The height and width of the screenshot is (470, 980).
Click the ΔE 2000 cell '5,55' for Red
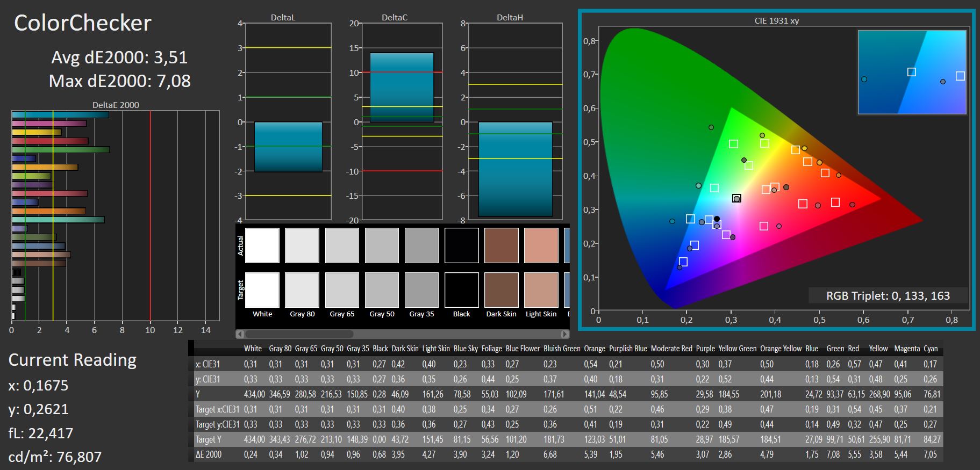tap(855, 454)
